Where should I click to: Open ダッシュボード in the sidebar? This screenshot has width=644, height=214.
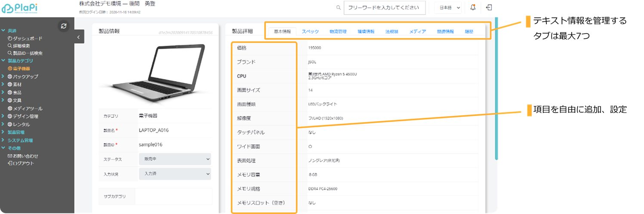(27, 38)
